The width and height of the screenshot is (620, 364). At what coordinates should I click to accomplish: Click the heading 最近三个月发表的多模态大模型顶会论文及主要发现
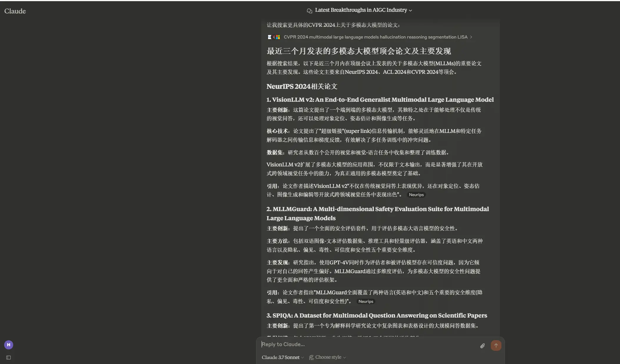(359, 51)
